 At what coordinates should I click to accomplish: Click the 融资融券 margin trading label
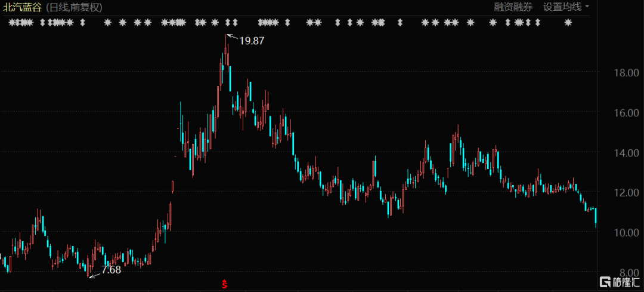(513, 7)
